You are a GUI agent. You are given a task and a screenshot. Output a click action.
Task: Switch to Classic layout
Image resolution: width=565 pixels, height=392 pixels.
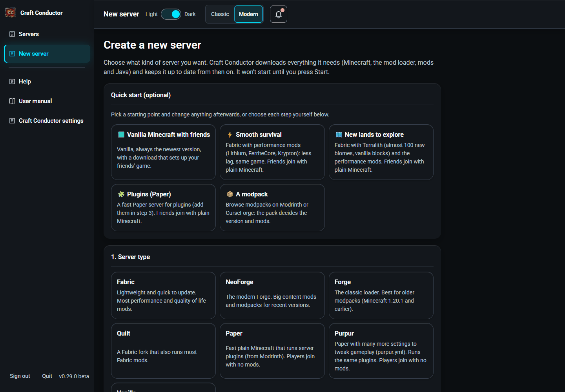[220, 14]
